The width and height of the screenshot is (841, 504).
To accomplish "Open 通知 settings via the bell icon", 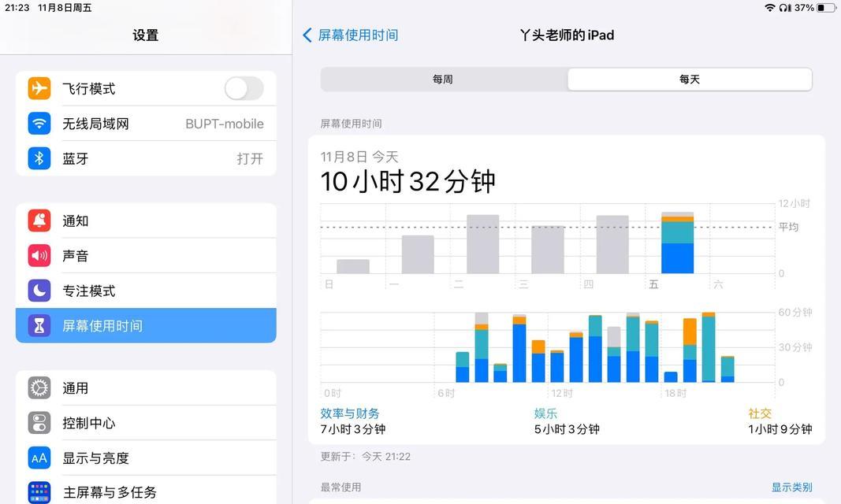I will coord(39,221).
